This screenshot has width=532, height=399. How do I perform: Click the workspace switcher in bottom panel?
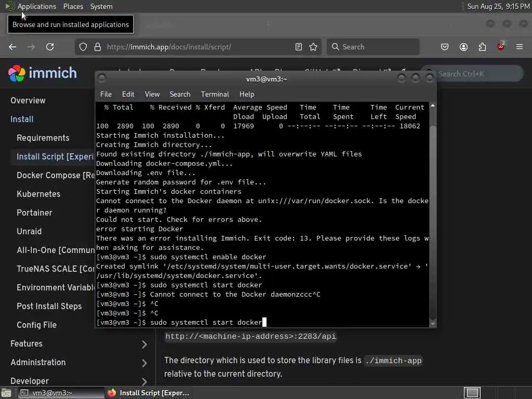(x=472, y=393)
